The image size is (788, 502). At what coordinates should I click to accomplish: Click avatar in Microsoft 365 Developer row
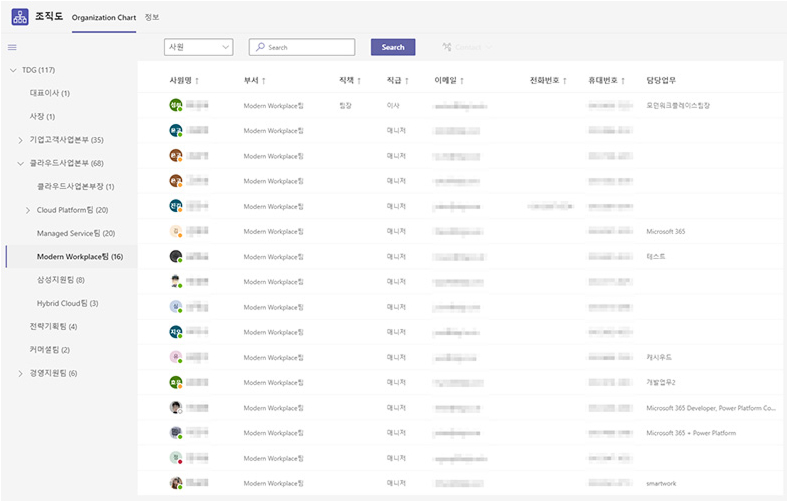175,407
